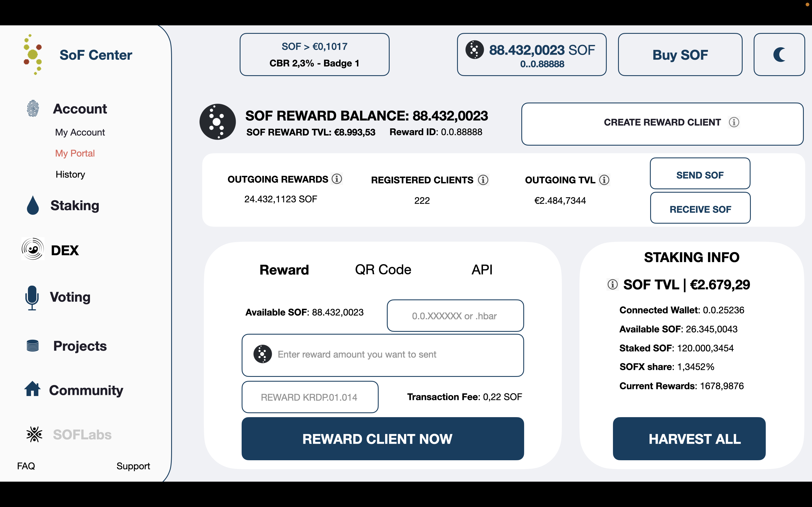
Task: Show info for Outgoing Rewards
Action: click(337, 179)
